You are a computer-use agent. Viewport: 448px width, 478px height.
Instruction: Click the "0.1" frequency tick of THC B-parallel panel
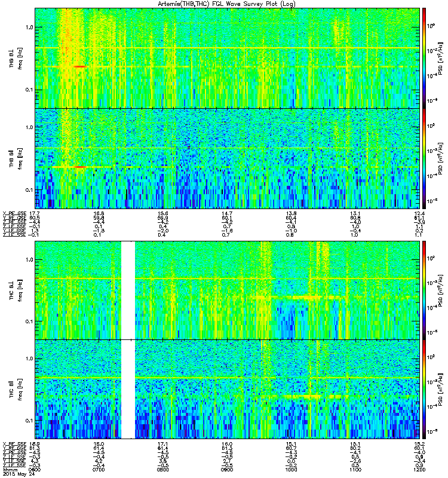29,421
